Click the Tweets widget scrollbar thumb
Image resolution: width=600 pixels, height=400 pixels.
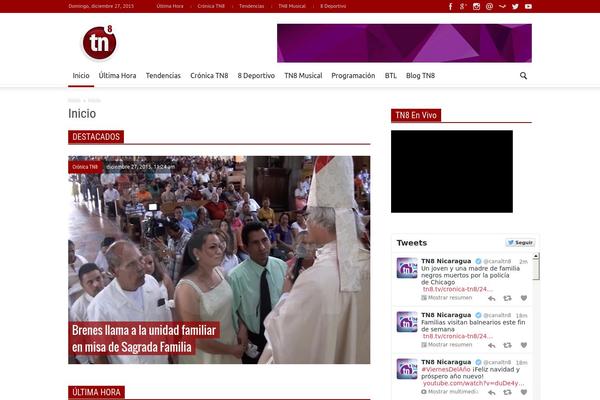coord(536,270)
